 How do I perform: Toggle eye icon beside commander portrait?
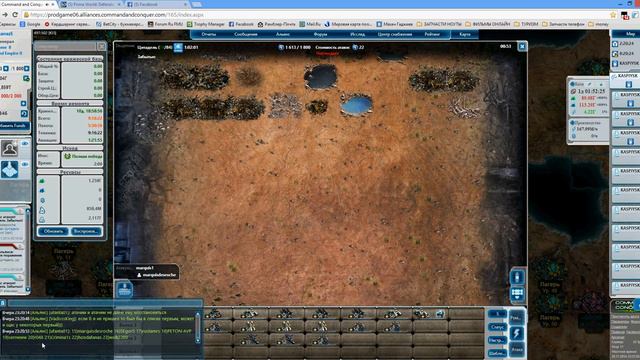[25, 144]
